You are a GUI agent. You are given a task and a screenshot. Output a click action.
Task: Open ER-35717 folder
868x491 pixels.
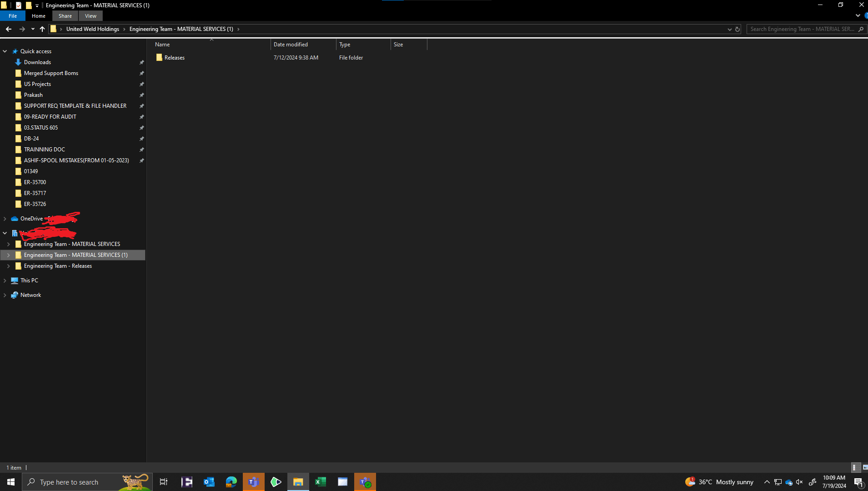[35, 193]
